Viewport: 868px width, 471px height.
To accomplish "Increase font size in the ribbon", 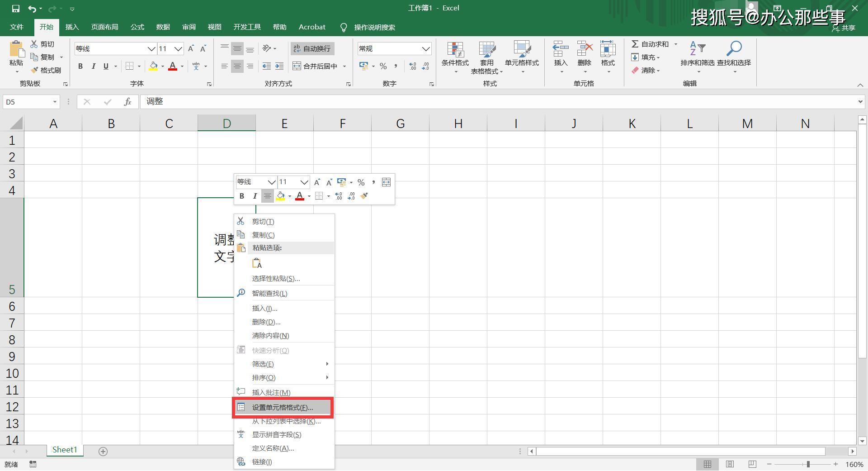I will point(191,48).
